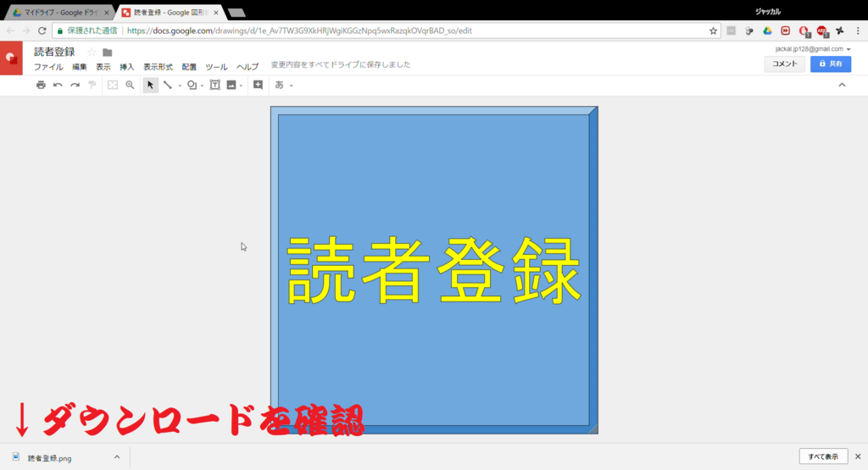Image resolution: width=868 pixels, height=470 pixels.
Task: Open the ヘルプ menu
Action: point(248,67)
